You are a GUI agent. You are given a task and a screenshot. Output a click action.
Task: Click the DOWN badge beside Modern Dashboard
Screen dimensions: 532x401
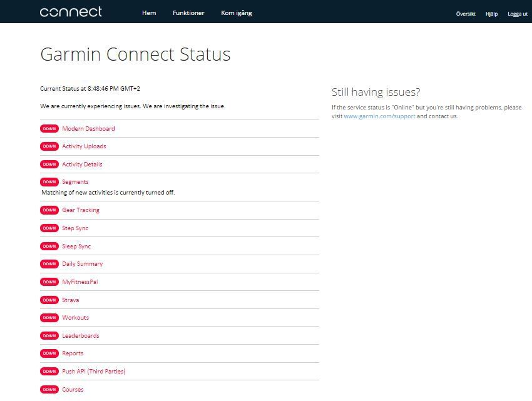(x=49, y=129)
